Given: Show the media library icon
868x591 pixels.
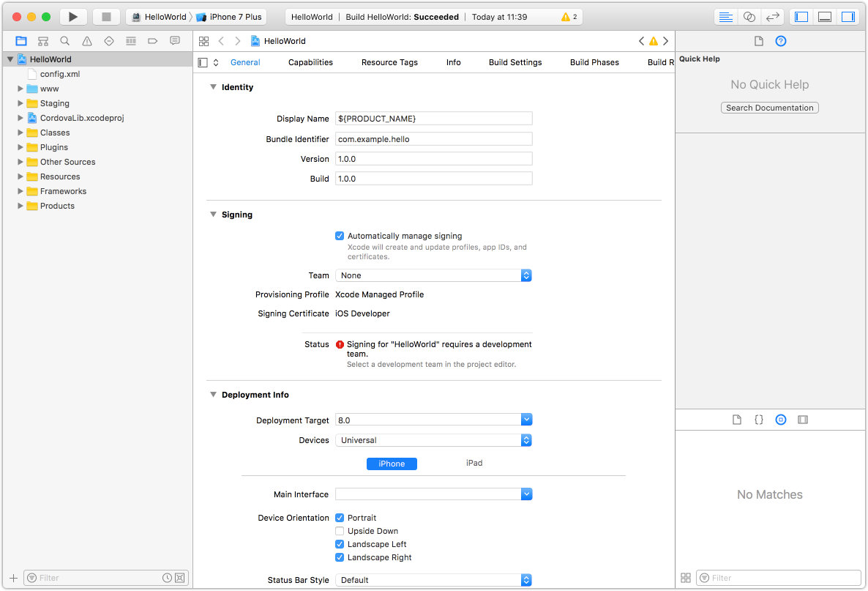Looking at the screenshot, I should [803, 420].
